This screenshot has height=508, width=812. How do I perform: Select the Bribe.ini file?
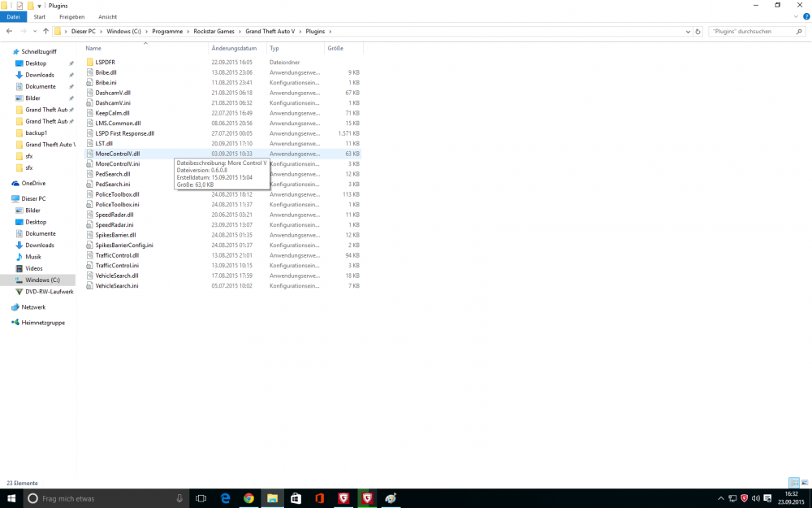(x=106, y=82)
